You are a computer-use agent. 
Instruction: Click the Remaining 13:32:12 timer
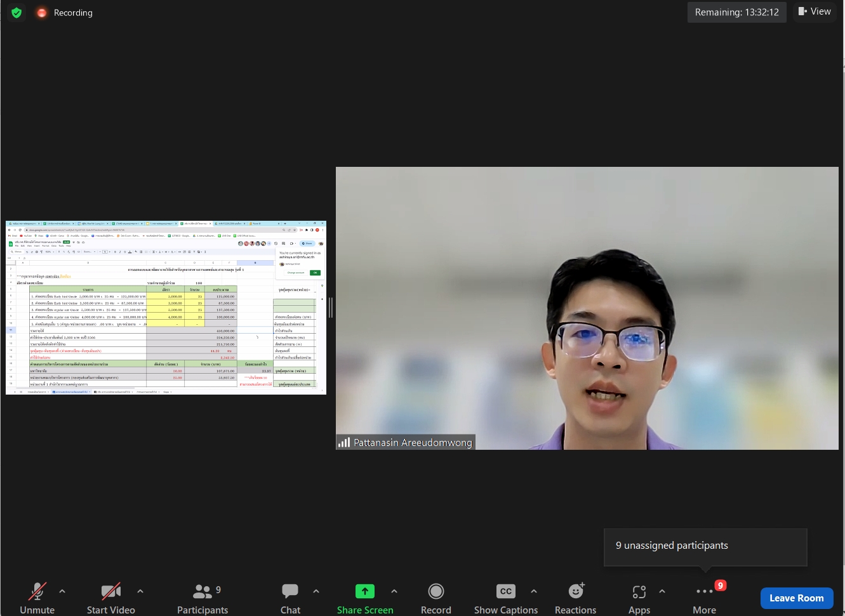[x=737, y=12]
